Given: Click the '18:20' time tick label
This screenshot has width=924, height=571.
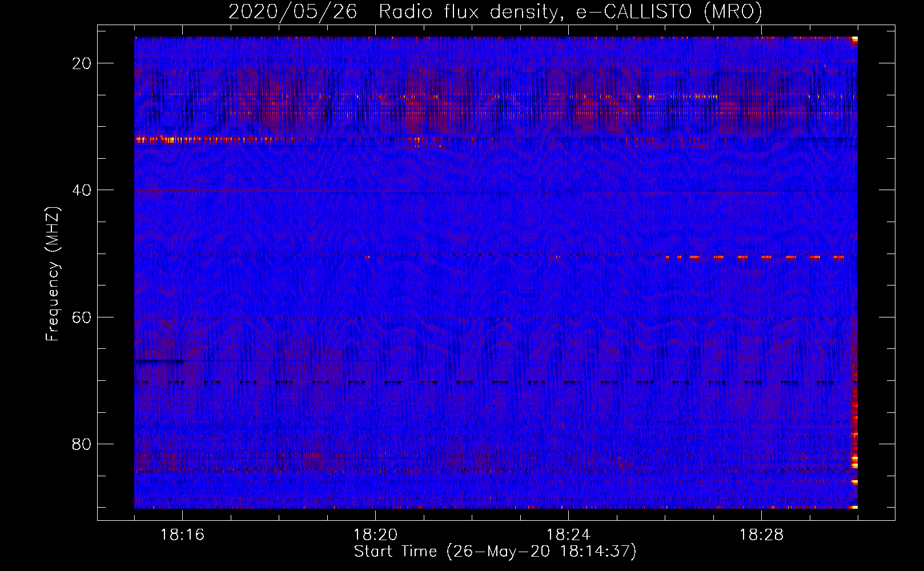Looking at the screenshot, I should coord(375,535).
